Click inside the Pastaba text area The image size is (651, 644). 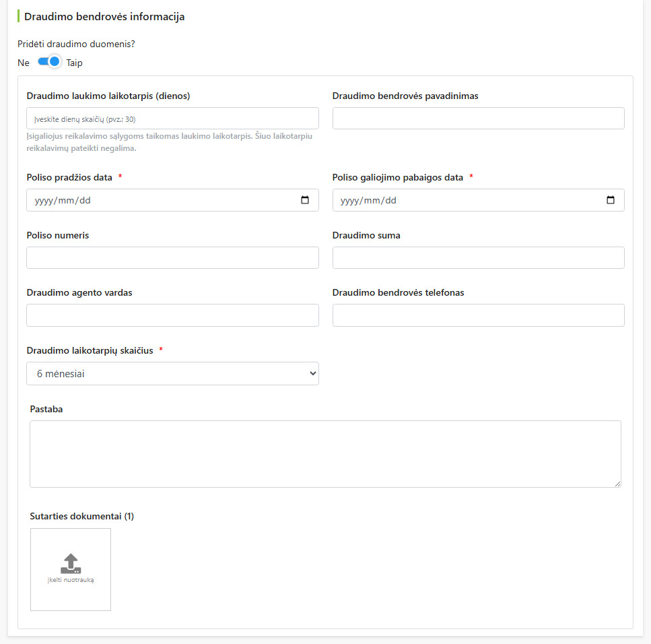326,454
